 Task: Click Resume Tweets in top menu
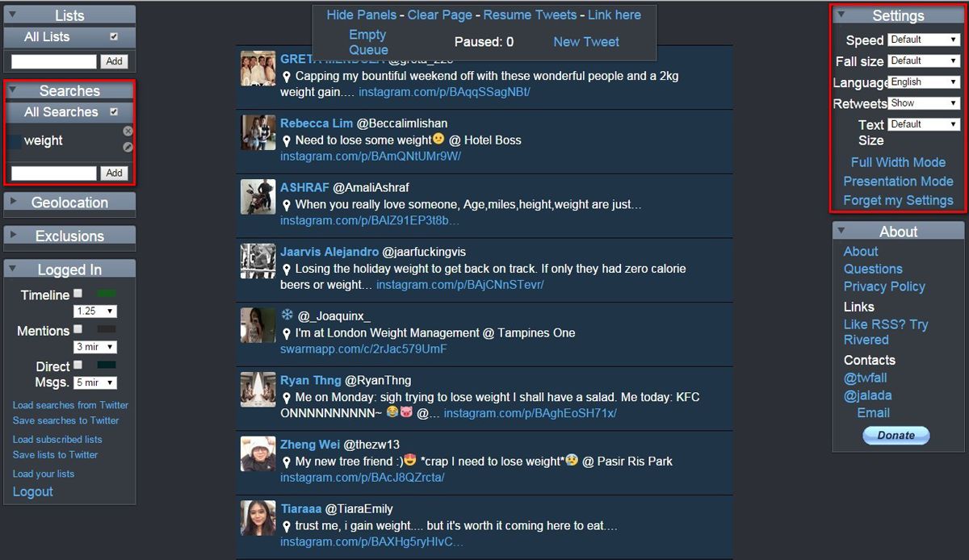point(530,15)
